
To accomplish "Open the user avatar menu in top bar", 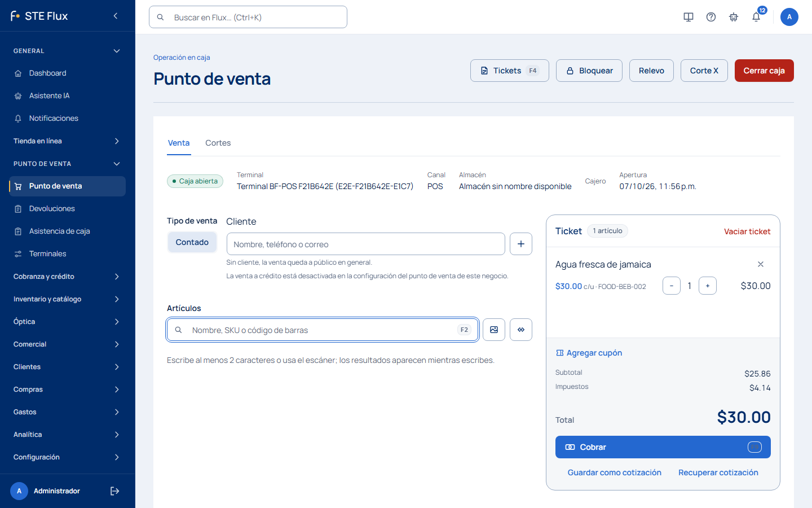I will tap(789, 17).
